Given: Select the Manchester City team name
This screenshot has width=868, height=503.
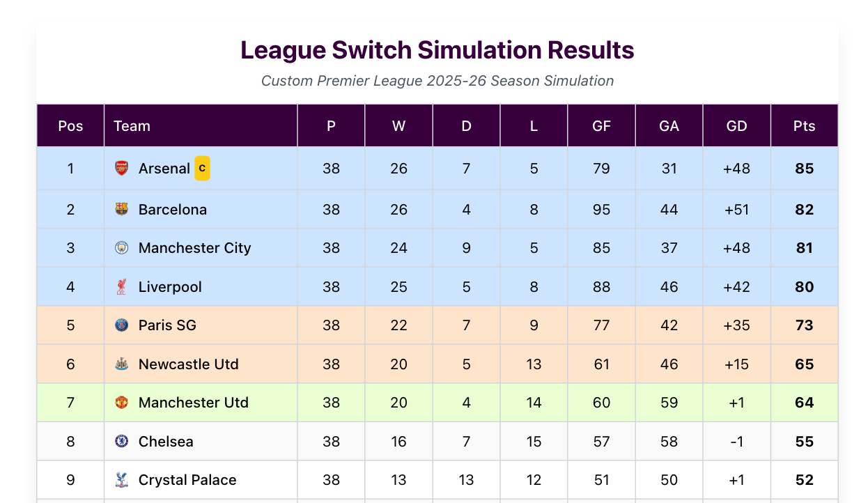Looking at the screenshot, I should (194, 248).
